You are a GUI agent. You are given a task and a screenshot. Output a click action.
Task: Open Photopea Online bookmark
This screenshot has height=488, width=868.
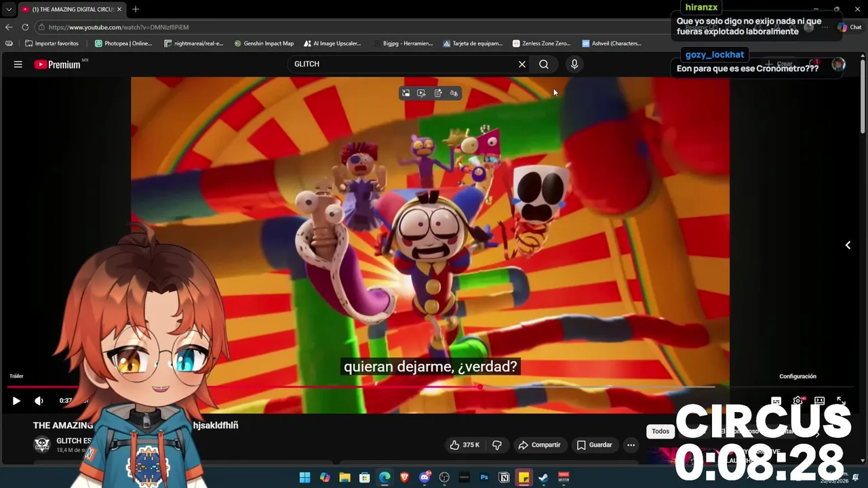(x=123, y=43)
